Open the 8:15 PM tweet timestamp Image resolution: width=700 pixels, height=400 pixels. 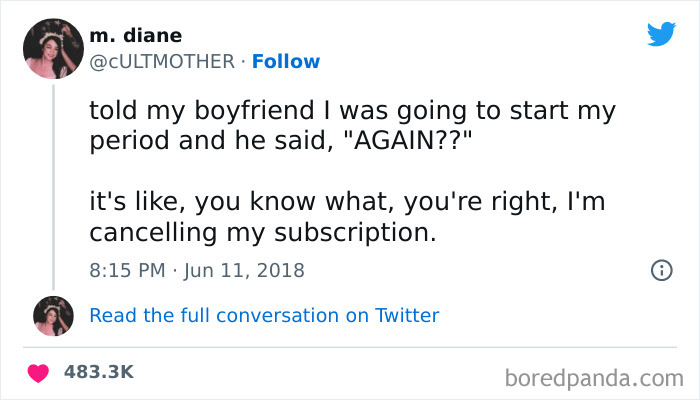pyautogui.click(x=129, y=270)
